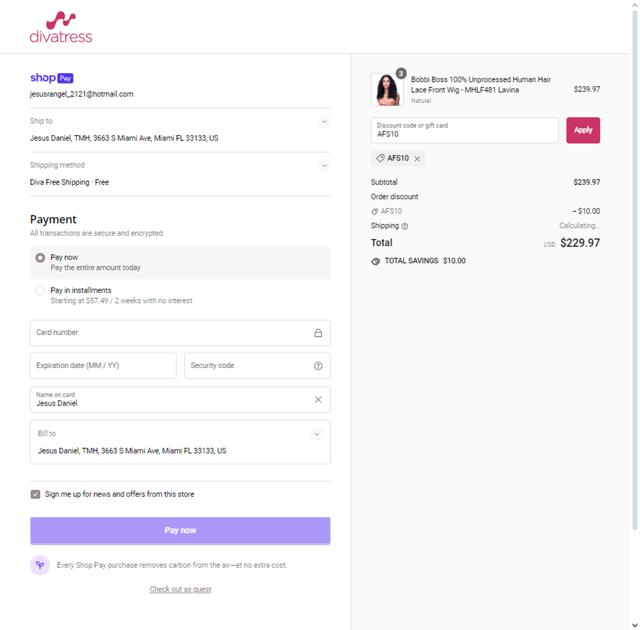Click the lock icon in Card number field
This screenshot has width=640, height=630.
(x=318, y=333)
